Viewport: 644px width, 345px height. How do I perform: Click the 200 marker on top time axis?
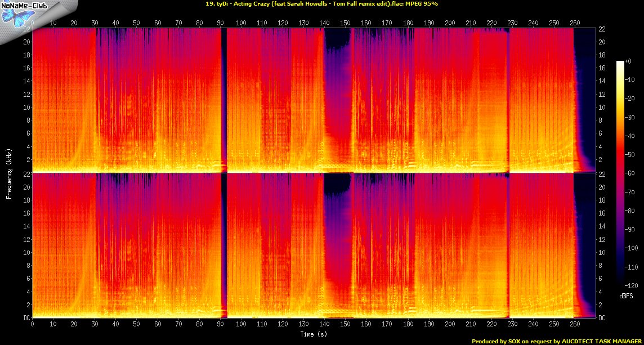coord(449,24)
